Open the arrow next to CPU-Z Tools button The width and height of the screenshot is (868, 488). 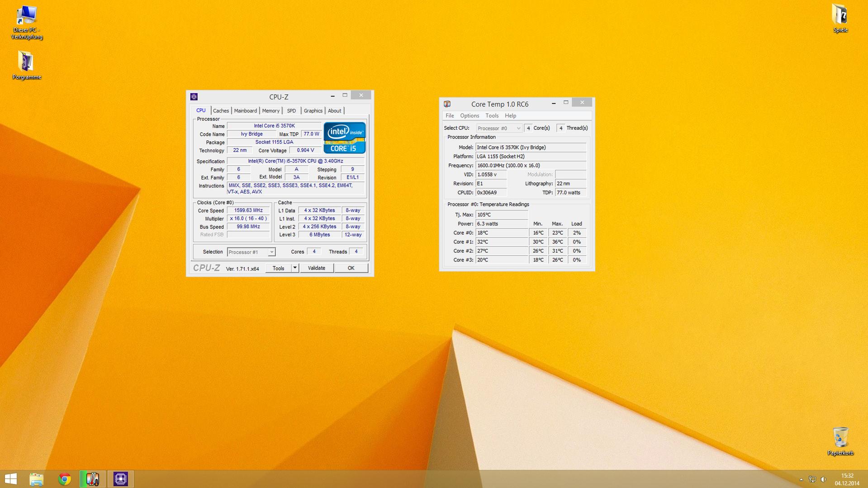(295, 268)
